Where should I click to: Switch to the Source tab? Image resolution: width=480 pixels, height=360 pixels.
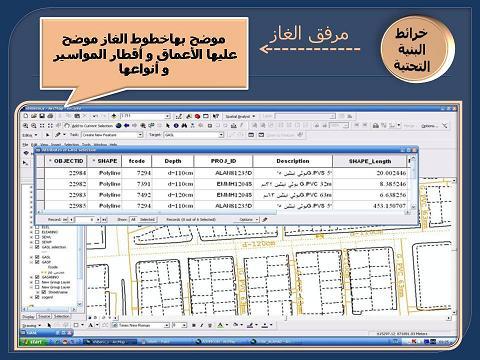click(44, 316)
